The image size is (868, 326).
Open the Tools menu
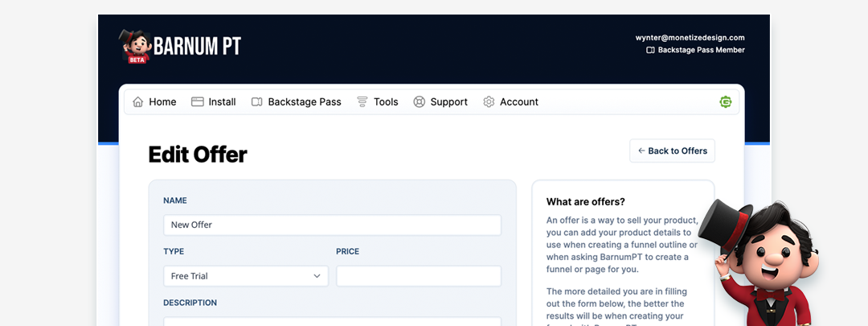[x=378, y=102]
